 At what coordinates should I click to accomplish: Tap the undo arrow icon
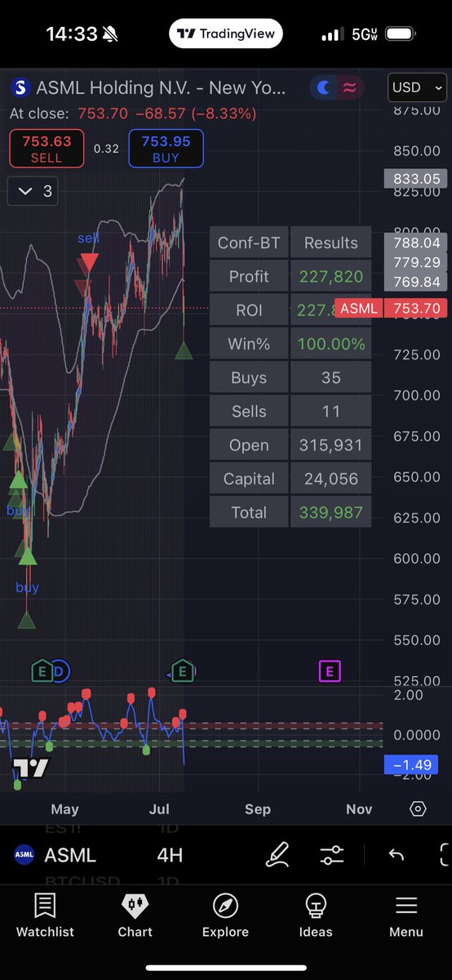click(396, 855)
